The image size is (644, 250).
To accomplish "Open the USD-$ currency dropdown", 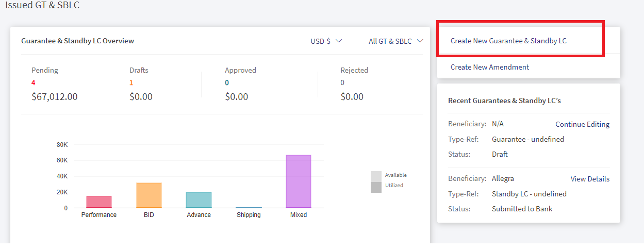I will point(326,41).
